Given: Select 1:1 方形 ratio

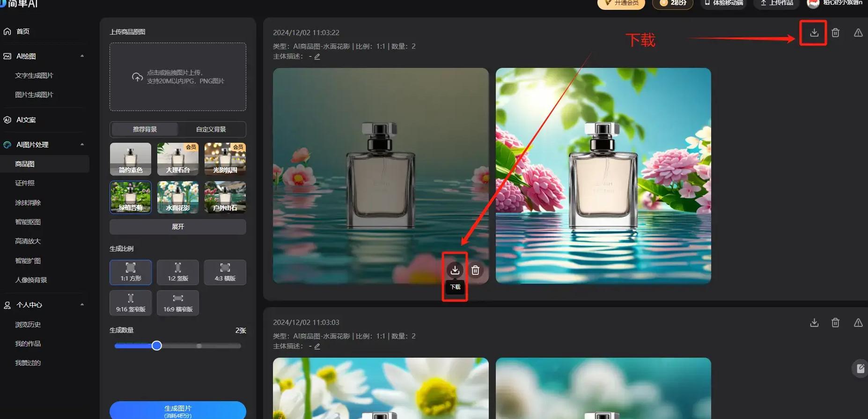Looking at the screenshot, I should [131, 272].
